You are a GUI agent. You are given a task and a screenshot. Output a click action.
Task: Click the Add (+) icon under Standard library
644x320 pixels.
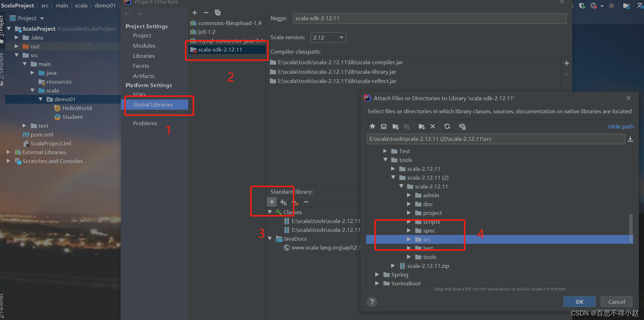pyautogui.click(x=272, y=202)
